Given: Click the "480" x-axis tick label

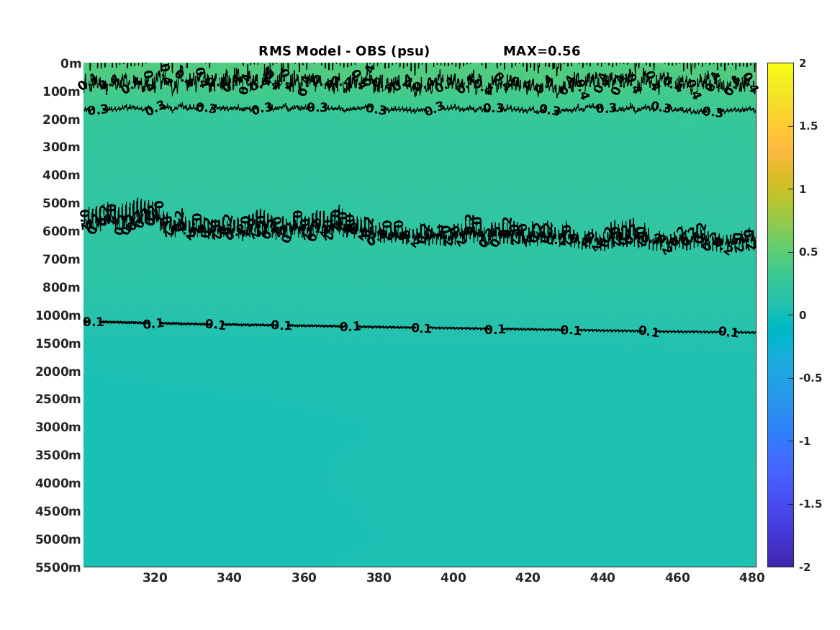Looking at the screenshot, I should [752, 577].
